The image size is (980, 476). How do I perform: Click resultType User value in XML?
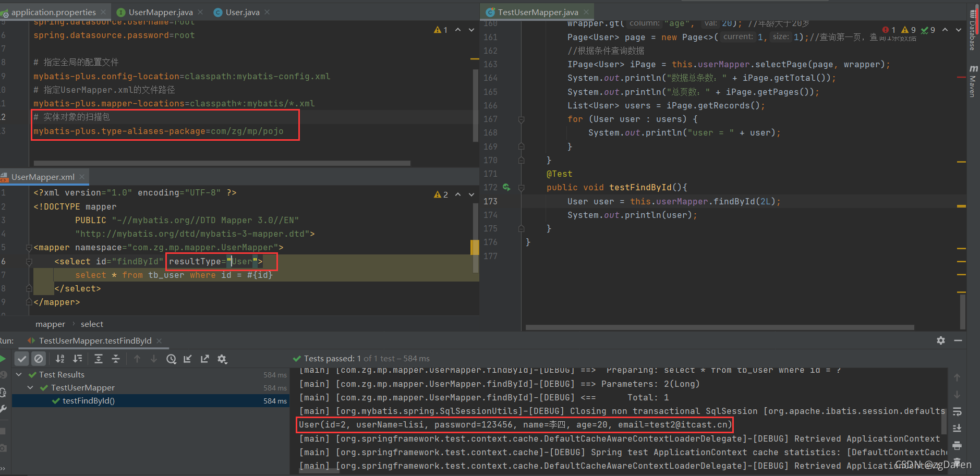pos(242,262)
